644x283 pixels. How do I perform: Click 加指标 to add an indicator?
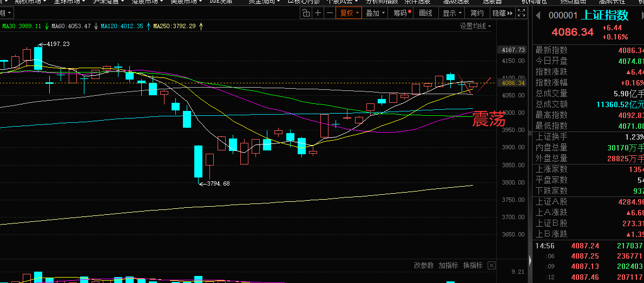coord(448,265)
